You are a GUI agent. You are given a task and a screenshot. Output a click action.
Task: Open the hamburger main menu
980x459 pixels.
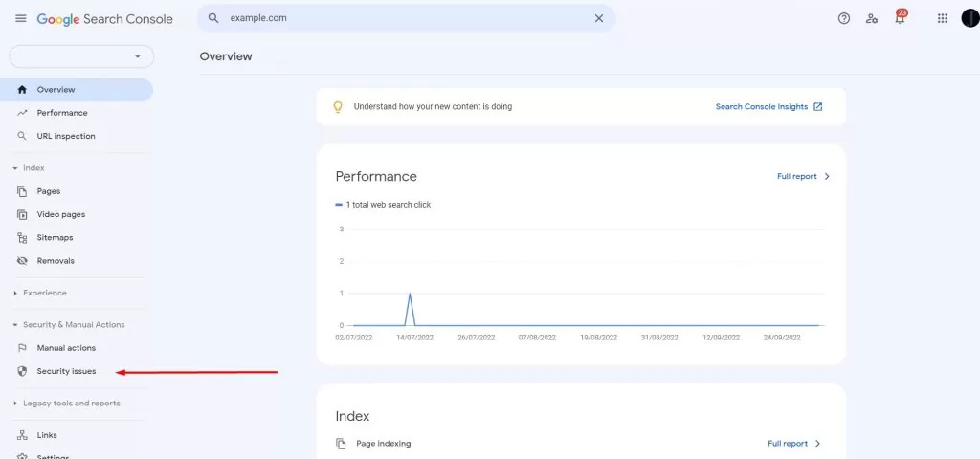21,19
